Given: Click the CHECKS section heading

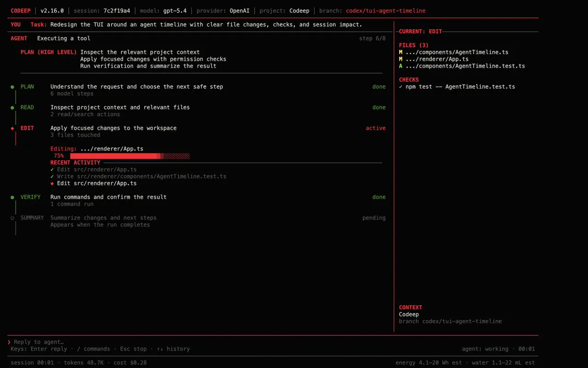Looking at the screenshot, I should pos(409,80).
